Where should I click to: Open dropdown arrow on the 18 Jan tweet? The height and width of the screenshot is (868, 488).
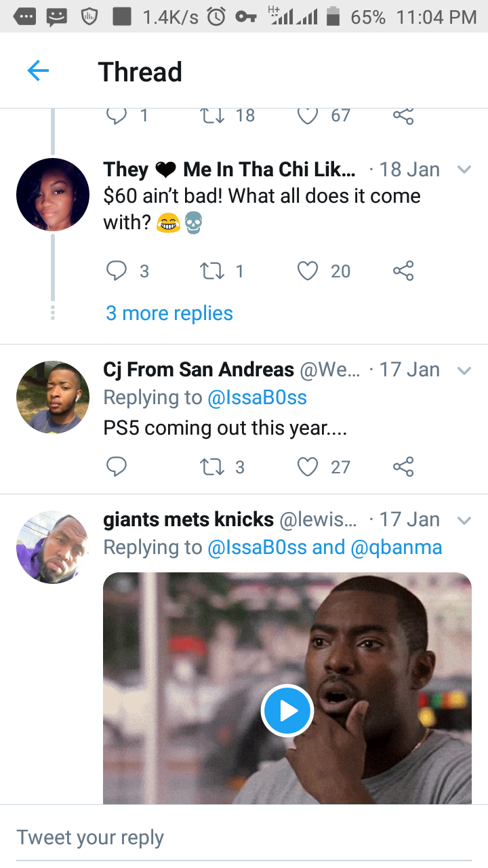coord(464,170)
